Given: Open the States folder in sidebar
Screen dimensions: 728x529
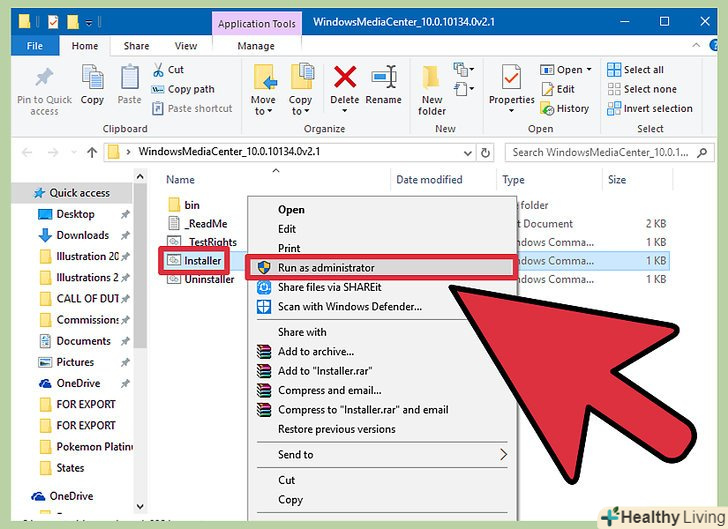Looking at the screenshot, I should [x=70, y=468].
